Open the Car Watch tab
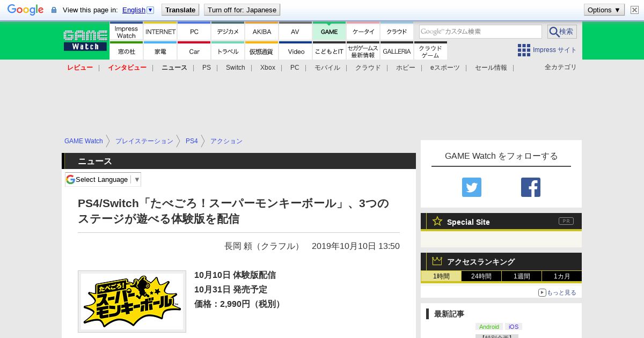644x338 pixels. coord(194,51)
